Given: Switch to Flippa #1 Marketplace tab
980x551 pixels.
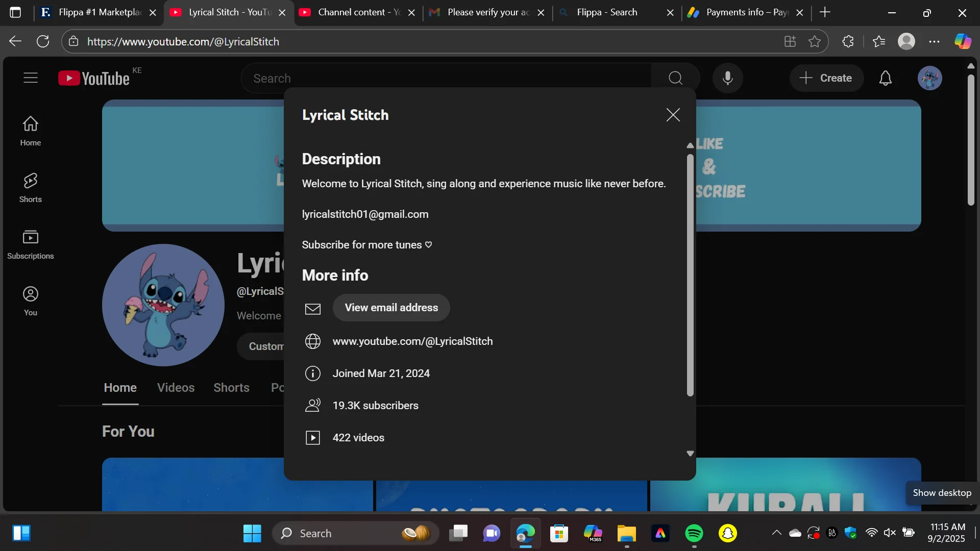Looking at the screenshot, I should click(100, 12).
